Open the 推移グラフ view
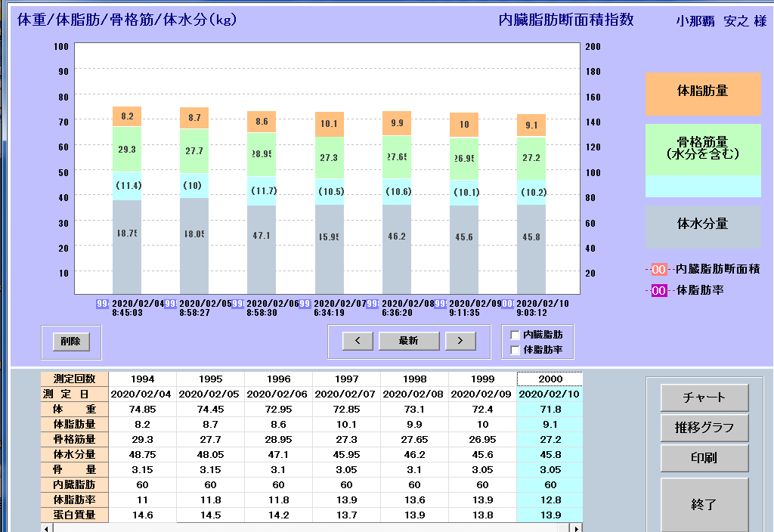Image resolution: width=774 pixels, height=532 pixels. [704, 428]
